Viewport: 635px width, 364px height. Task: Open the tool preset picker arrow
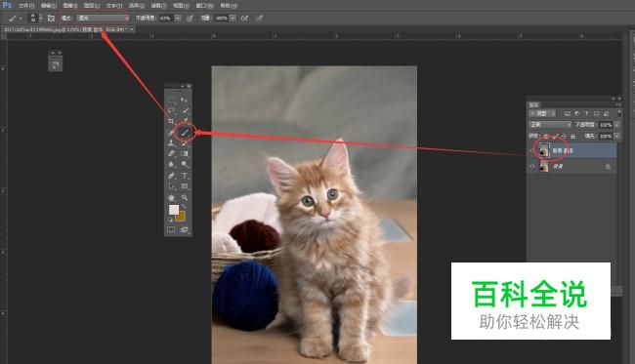[x=21, y=19]
